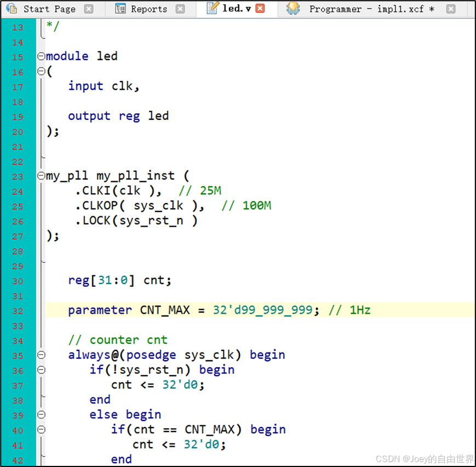
Task: Click the Programmer chip icon
Action: (293, 9)
